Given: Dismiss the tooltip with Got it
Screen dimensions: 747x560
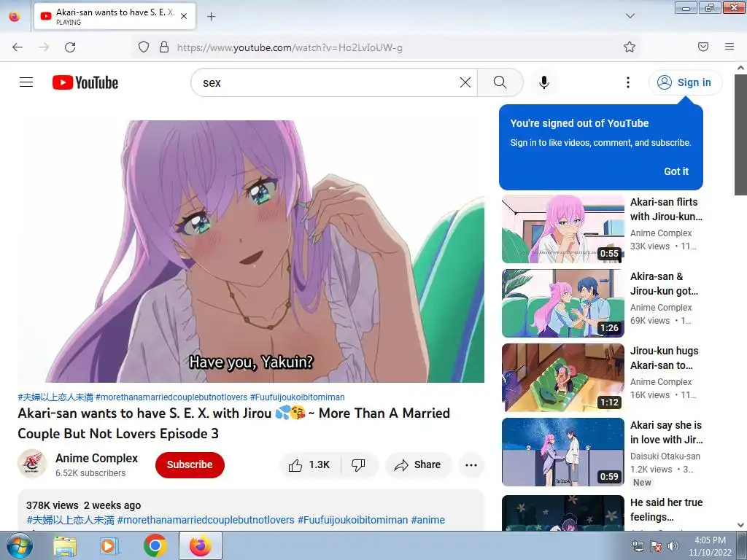Looking at the screenshot, I should (676, 171).
